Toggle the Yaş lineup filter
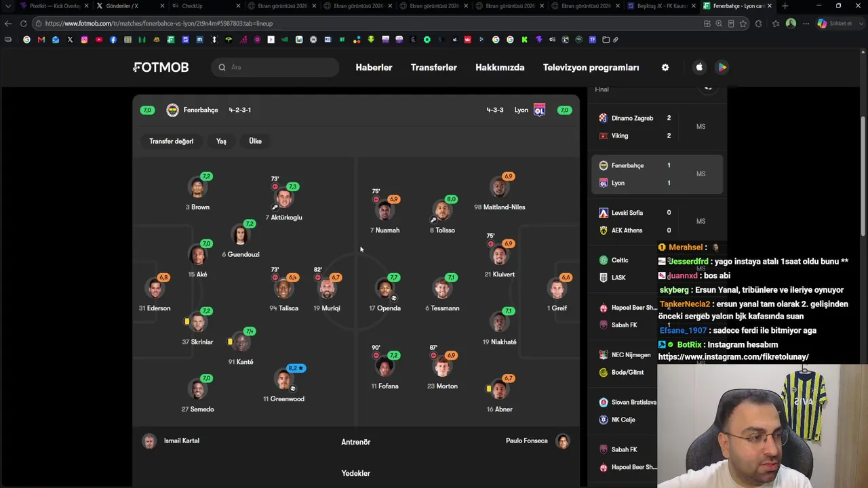 point(221,141)
